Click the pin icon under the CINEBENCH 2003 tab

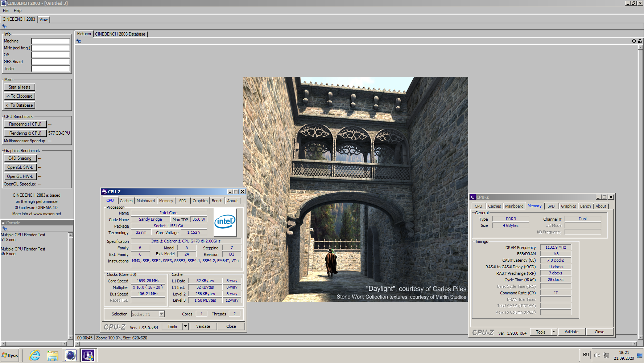[4, 26]
